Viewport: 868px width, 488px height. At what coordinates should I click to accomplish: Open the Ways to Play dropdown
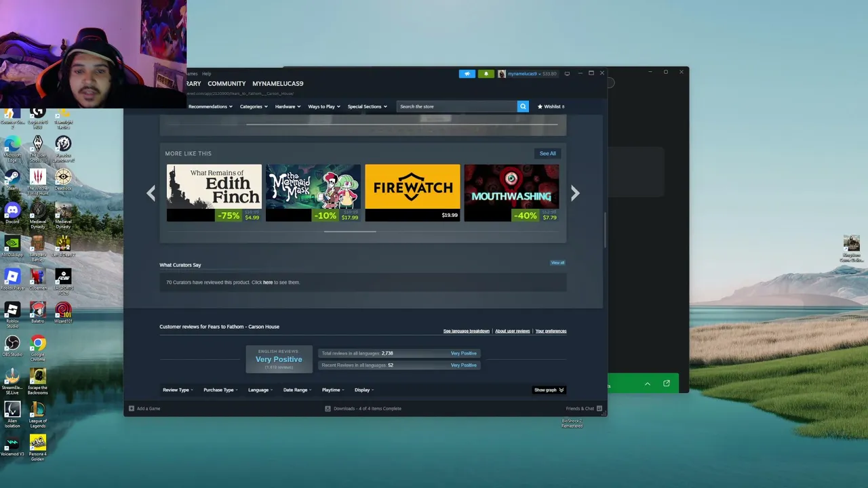(324, 106)
